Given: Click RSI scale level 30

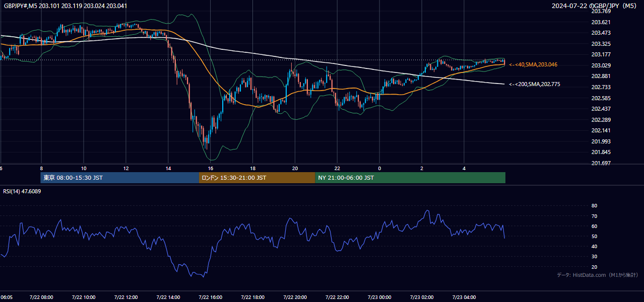Looking at the screenshot, I should click(x=594, y=257).
